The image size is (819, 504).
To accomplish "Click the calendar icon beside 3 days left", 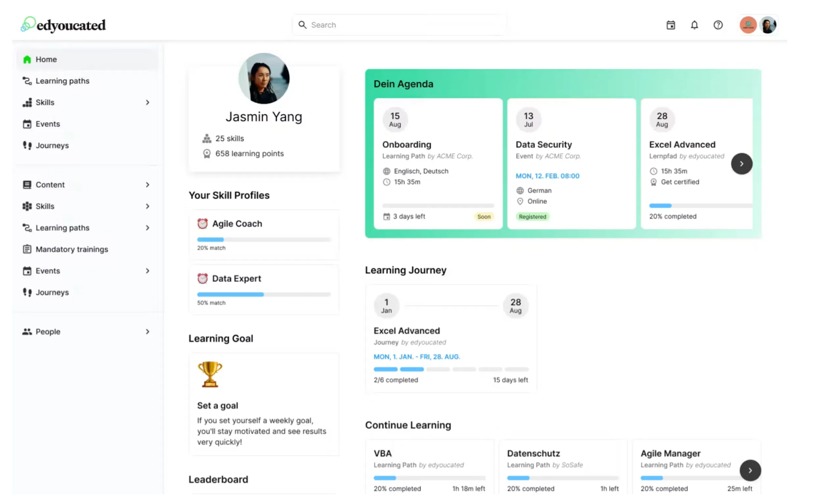I will 386,217.
